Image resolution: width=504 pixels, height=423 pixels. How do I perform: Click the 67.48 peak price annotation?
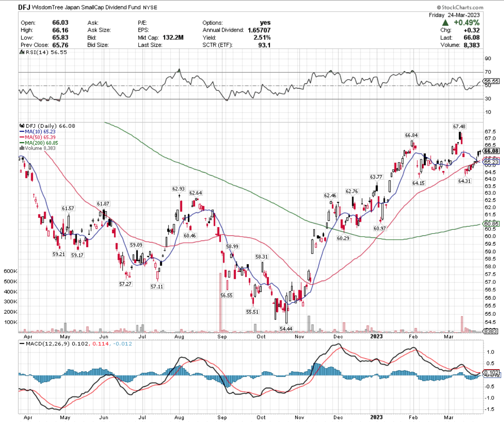(x=459, y=126)
